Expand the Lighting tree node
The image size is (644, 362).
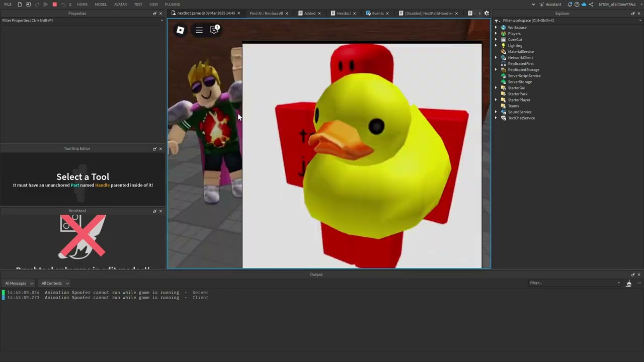pyautogui.click(x=496, y=46)
